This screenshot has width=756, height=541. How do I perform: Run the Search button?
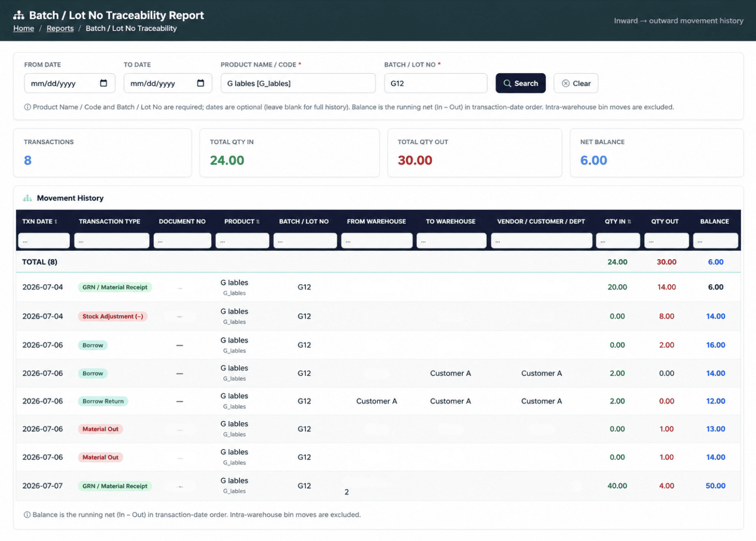(x=521, y=83)
